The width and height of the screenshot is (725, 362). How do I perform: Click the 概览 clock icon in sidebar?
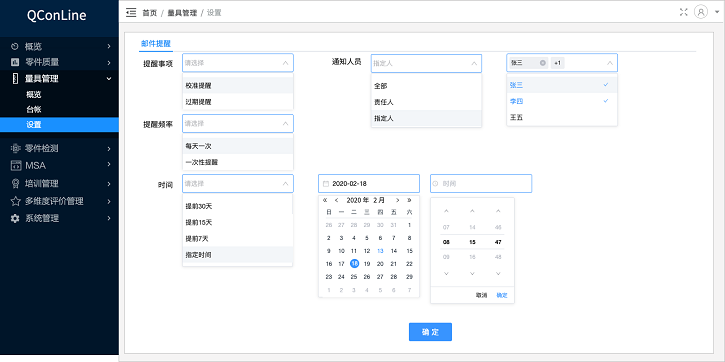15,46
